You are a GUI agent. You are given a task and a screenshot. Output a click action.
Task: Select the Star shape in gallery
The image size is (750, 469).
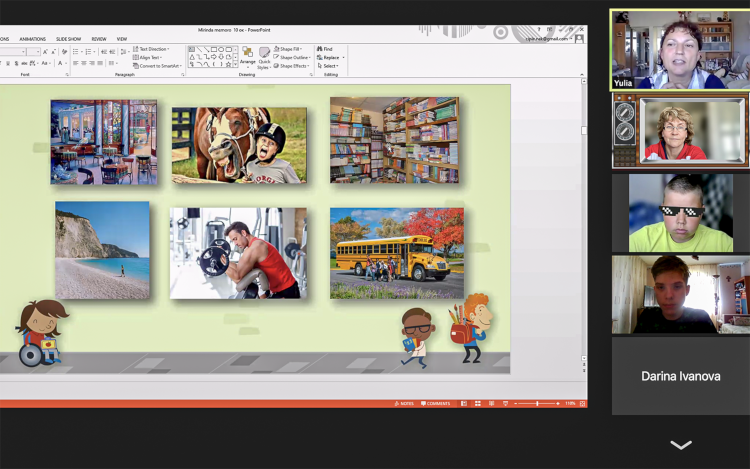[x=229, y=65]
